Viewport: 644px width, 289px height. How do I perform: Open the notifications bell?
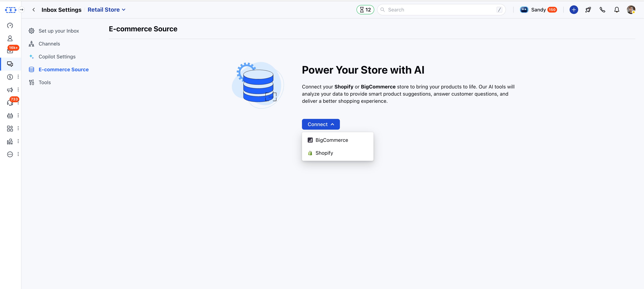point(617,10)
